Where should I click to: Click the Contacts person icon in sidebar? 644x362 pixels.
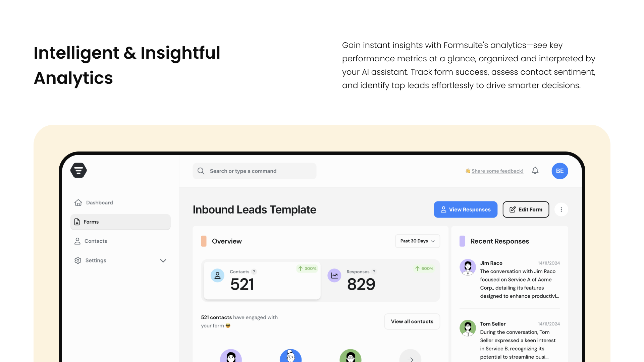[x=77, y=241]
